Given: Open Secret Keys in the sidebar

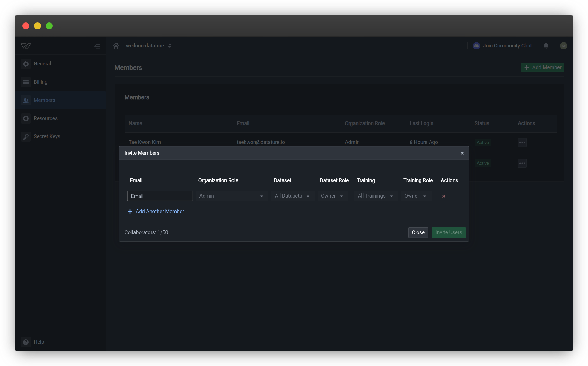Looking at the screenshot, I should [x=47, y=136].
